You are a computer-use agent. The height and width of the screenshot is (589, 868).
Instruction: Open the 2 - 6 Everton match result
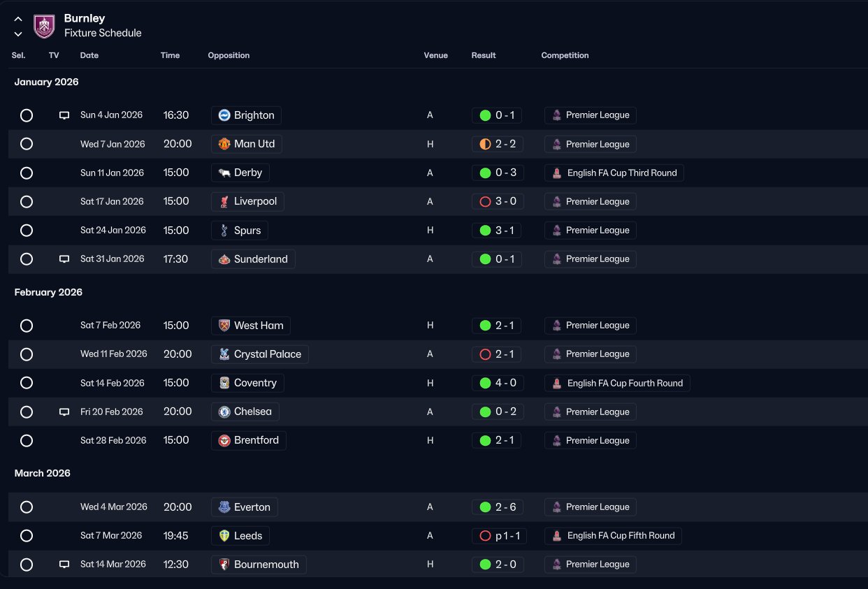tap(497, 507)
